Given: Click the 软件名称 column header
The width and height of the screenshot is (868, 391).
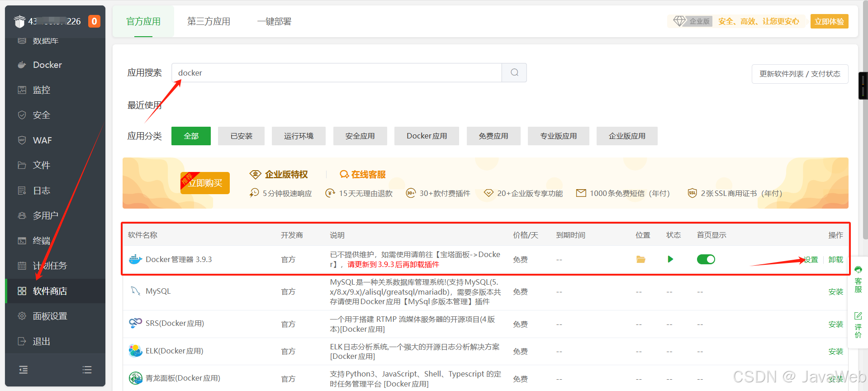Looking at the screenshot, I should click(x=142, y=235).
